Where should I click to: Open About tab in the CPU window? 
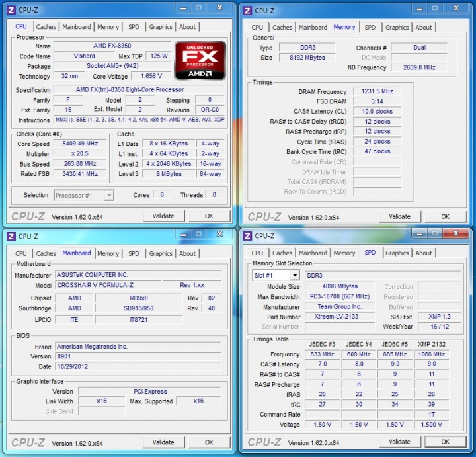187,27
